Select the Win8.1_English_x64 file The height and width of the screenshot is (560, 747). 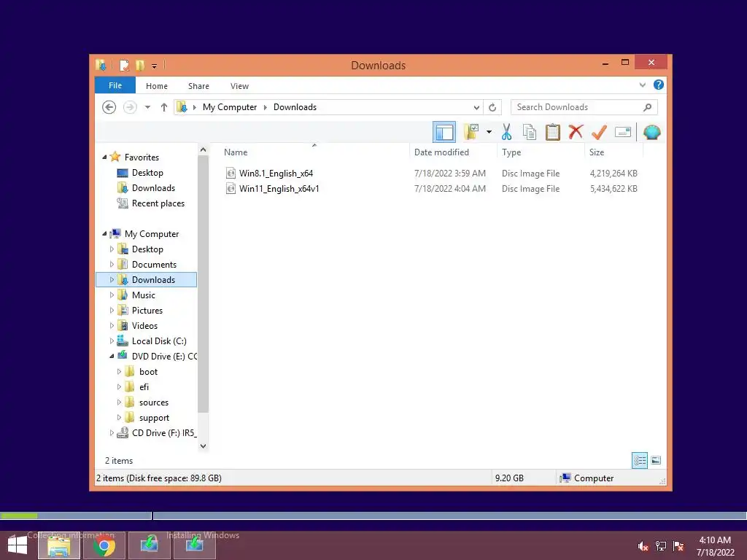click(x=276, y=174)
